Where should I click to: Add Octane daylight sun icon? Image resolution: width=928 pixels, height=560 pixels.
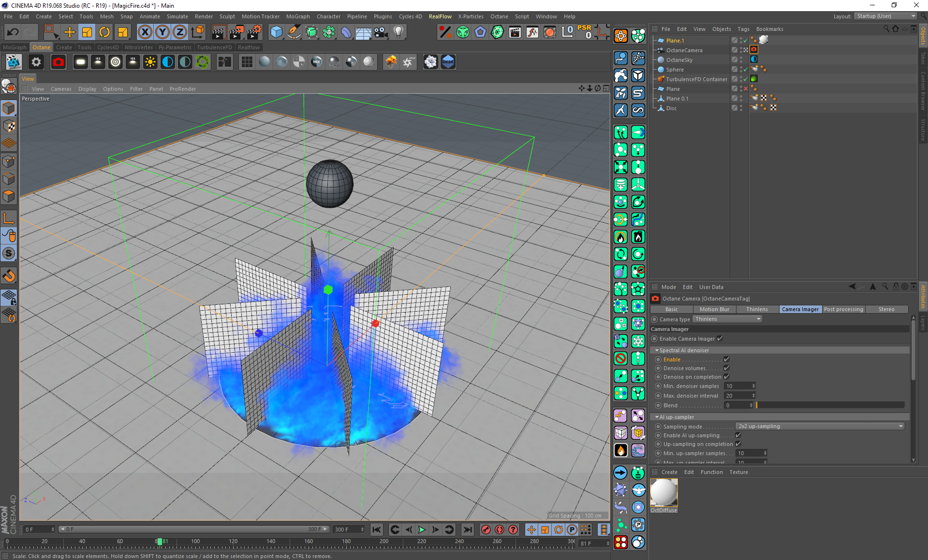pyautogui.click(x=150, y=62)
